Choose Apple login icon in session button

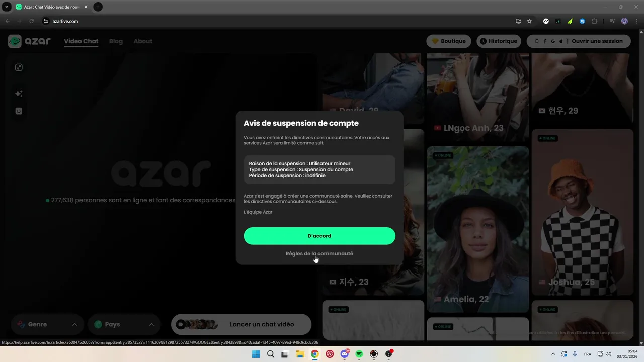(x=561, y=41)
